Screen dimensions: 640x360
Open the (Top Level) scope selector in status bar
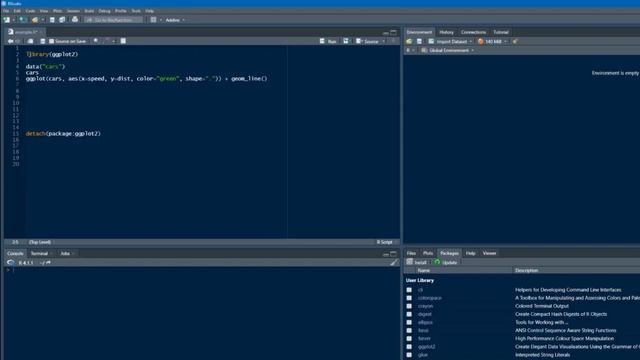[40, 242]
